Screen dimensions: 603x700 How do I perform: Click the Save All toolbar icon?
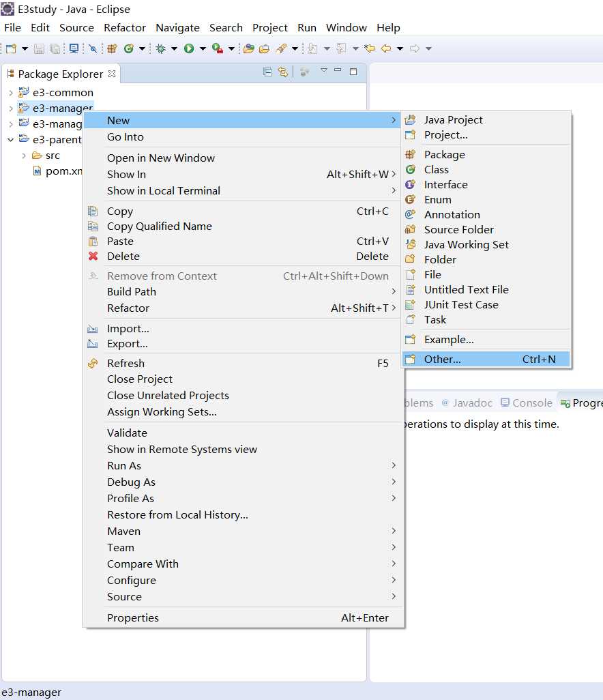pos(55,48)
